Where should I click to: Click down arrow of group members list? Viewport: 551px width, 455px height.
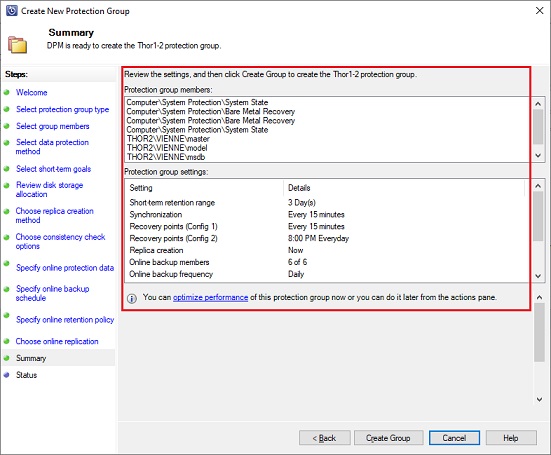[x=538, y=155]
